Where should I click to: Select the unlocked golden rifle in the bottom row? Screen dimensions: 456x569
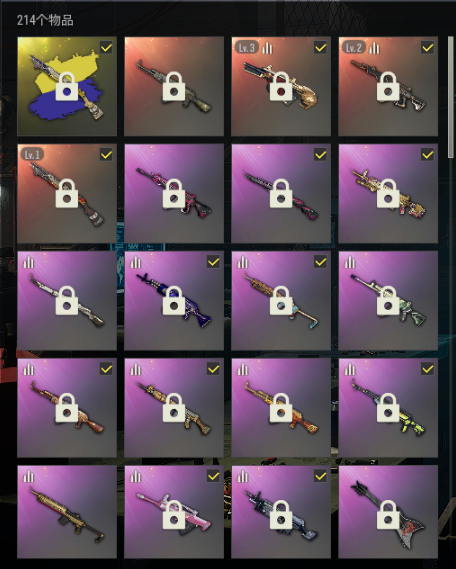67,512
